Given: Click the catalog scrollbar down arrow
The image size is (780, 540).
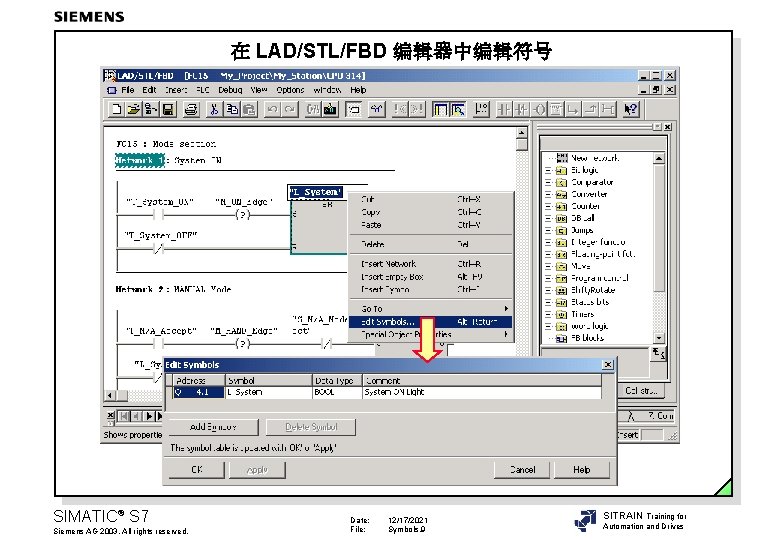Looking at the screenshot, I should (659, 338).
